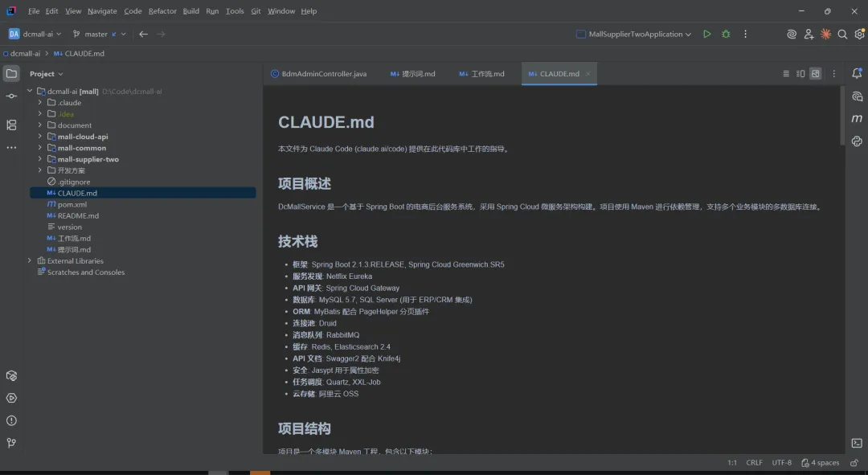The width and height of the screenshot is (868, 475).
Task: Open the run configuration dropdown
Action: click(x=634, y=35)
